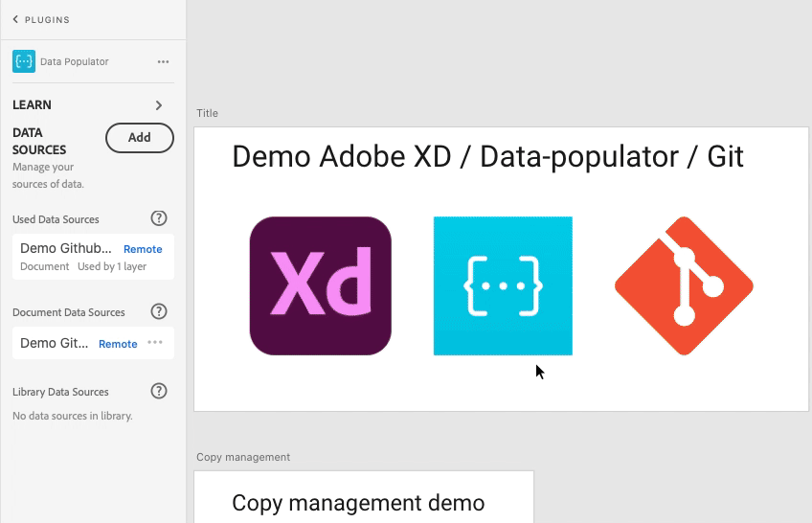812x523 pixels.
Task: Click the Copy management demo heading text
Action: pyautogui.click(x=358, y=503)
